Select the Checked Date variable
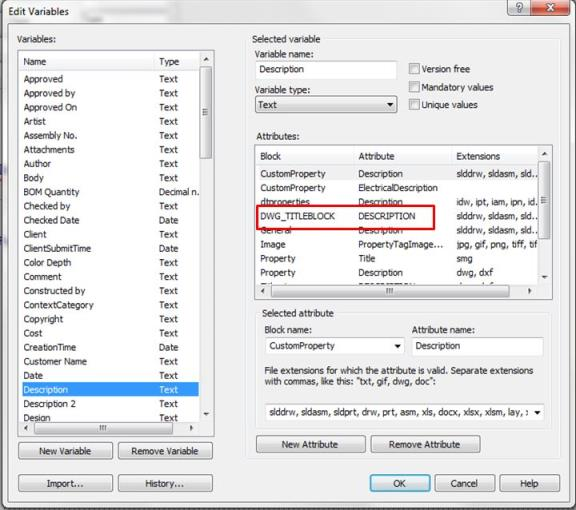The image size is (576, 510). [x=110, y=220]
